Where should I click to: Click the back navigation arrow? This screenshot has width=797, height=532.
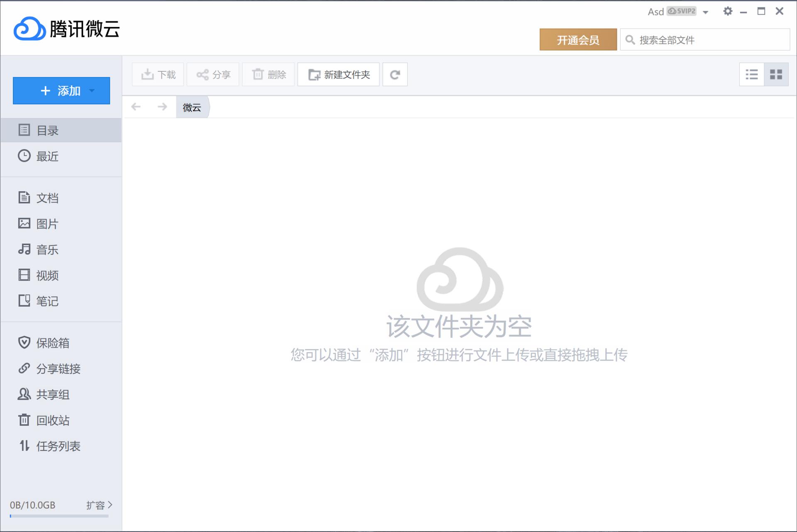(x=136, y=107)
